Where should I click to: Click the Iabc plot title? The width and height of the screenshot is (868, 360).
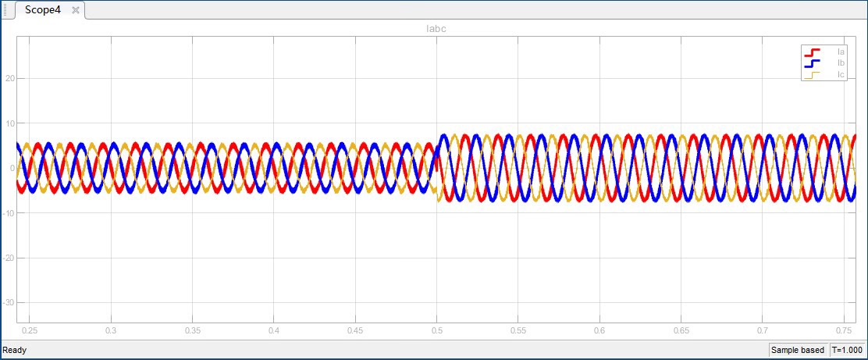pyautogui.click(x=436, y=30)
